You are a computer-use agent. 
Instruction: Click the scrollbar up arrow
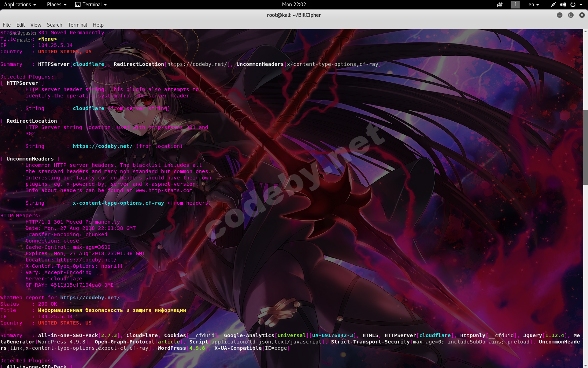tap(585, 32)
